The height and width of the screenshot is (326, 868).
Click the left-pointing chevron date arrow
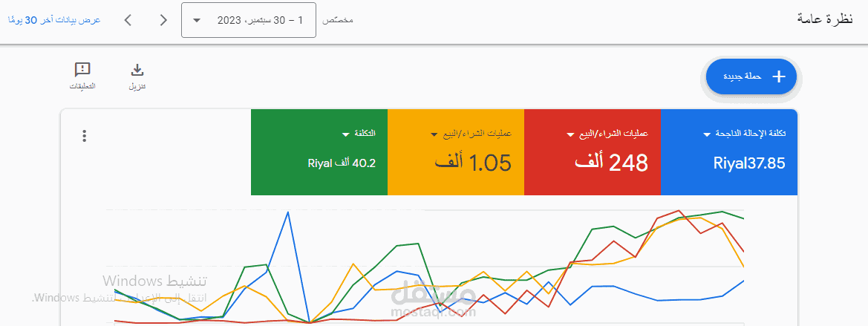click(x=128, y=21)
